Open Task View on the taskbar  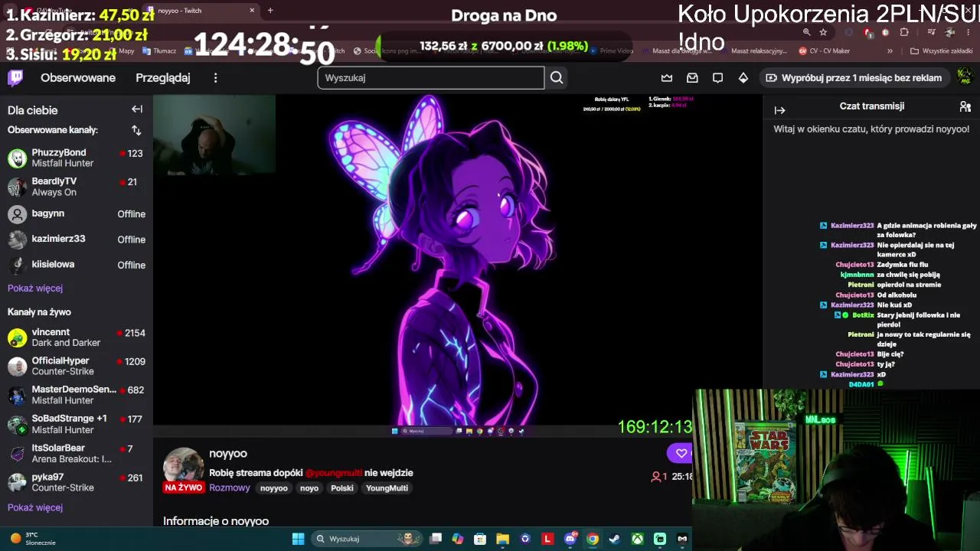436,539
